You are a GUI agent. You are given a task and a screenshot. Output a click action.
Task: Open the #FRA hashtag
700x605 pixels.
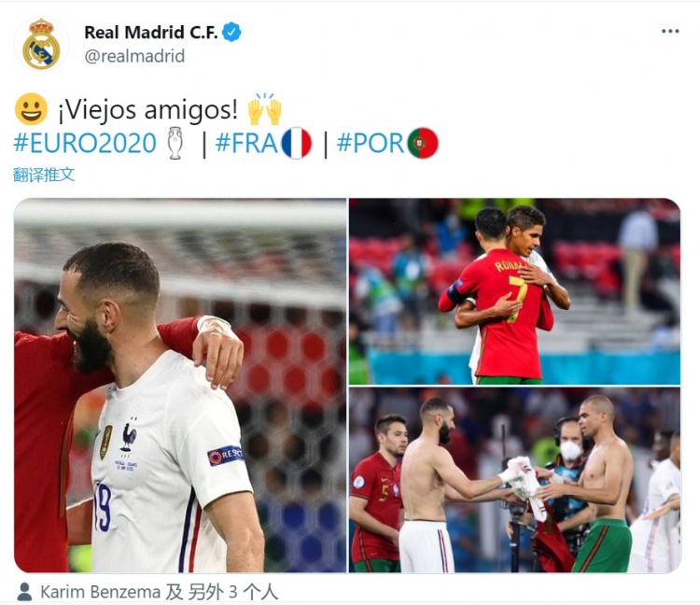[x=246, y=143]
